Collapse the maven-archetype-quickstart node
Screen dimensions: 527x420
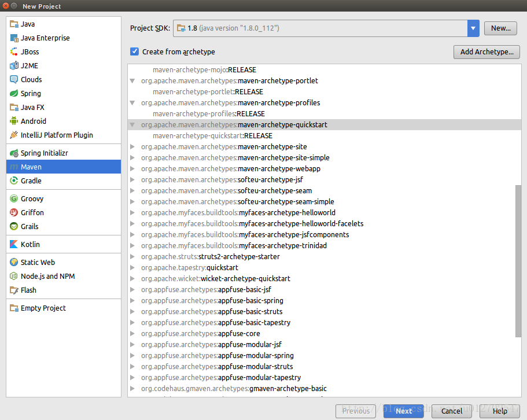coord(132,125)
